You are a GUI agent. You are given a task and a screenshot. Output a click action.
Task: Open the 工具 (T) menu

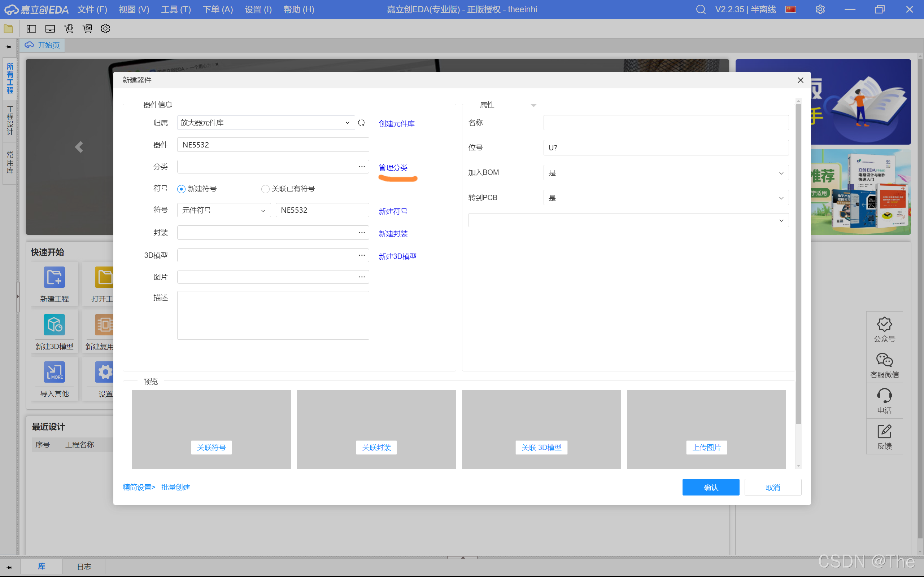[176, 9]
